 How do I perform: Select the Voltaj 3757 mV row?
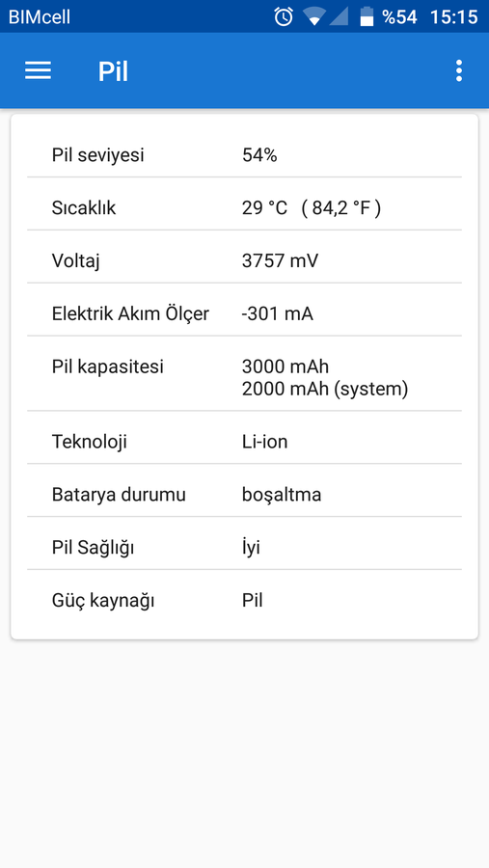(x=244, y=260)
